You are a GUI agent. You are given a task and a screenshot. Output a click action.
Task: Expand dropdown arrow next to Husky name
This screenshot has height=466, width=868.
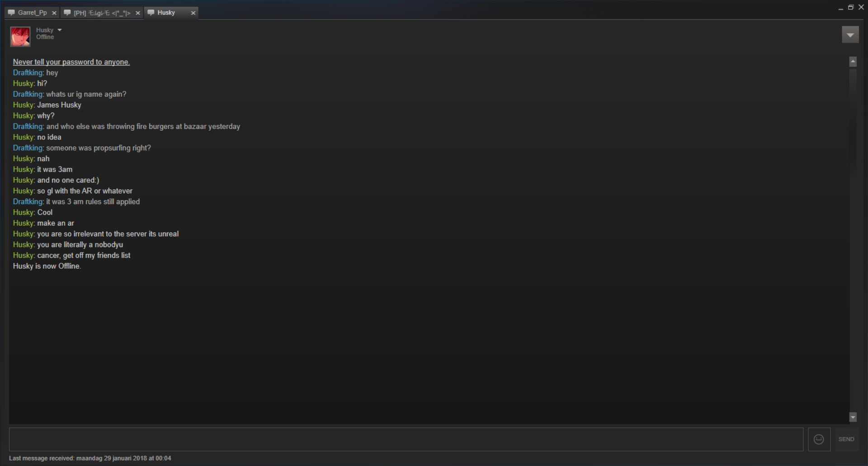click(x=60, y=30)
